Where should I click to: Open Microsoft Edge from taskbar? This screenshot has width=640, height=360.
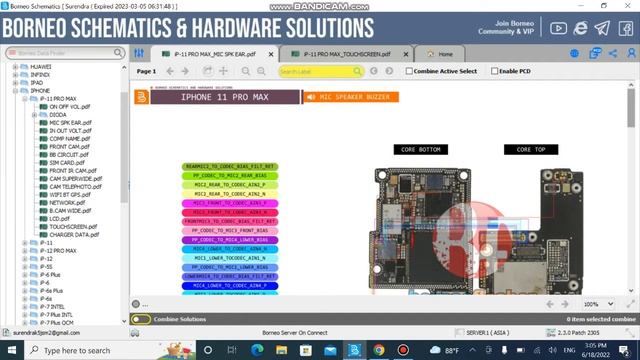point(257,350)
